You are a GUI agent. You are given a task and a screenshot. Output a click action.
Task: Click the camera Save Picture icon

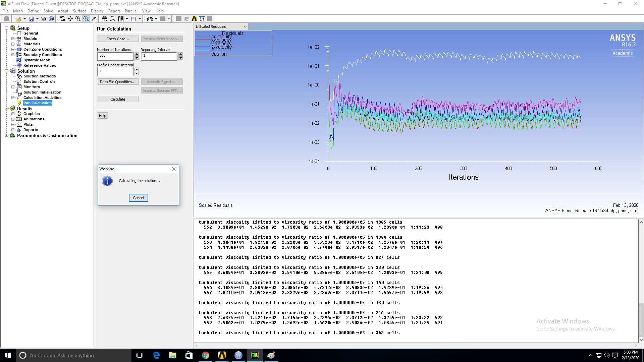[44, 19]
